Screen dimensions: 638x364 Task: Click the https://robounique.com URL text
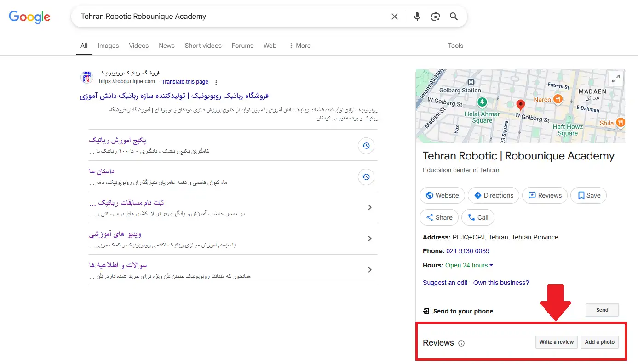click(127, 81)
